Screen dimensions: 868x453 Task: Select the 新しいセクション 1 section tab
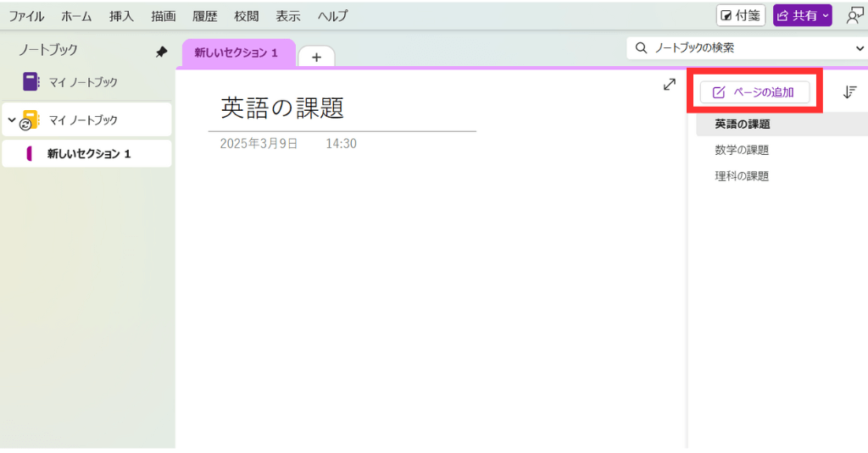236,52
